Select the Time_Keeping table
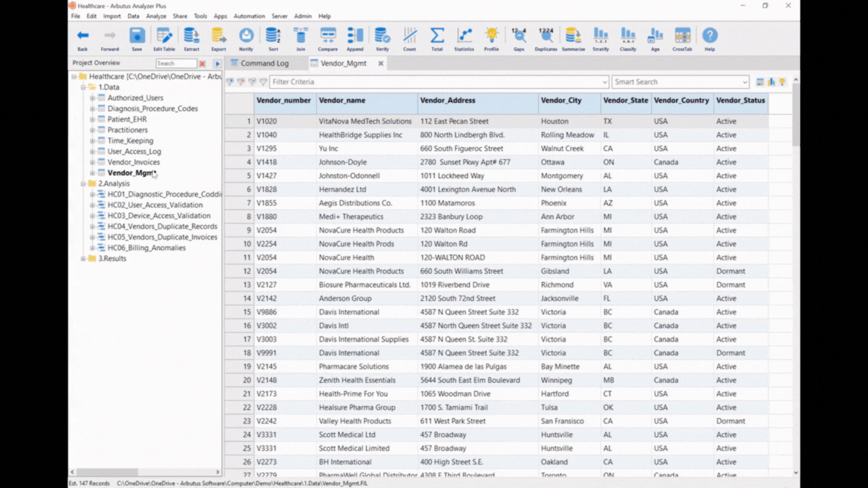This screenshot has height=488, width=868. tap(130, 141)
